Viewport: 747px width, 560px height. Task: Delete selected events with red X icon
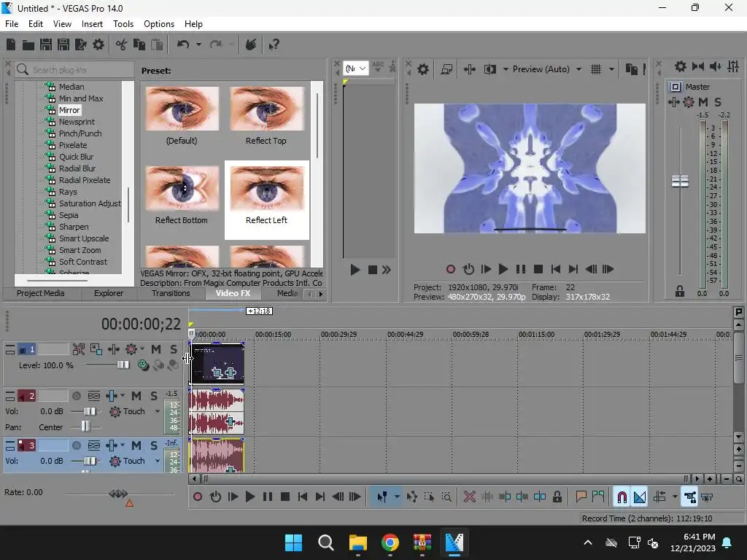tap(469, 497)
